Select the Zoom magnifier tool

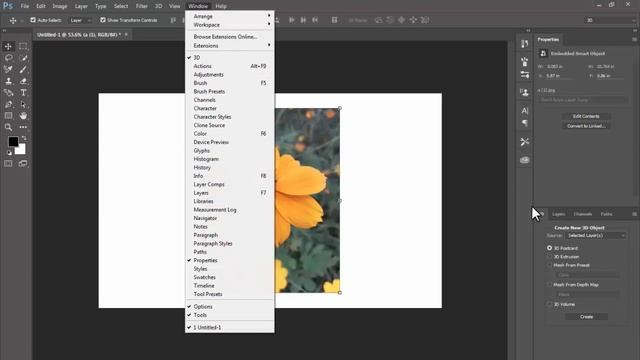coord(8,127)
